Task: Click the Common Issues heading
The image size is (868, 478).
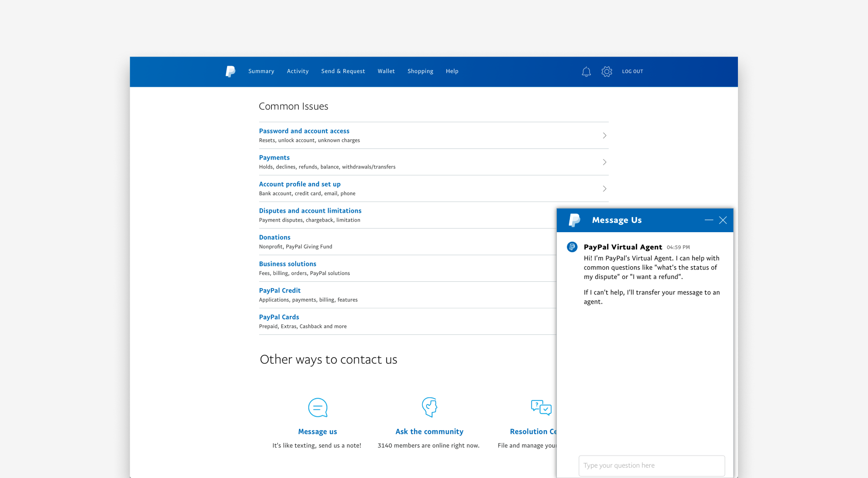Action: 293,107
